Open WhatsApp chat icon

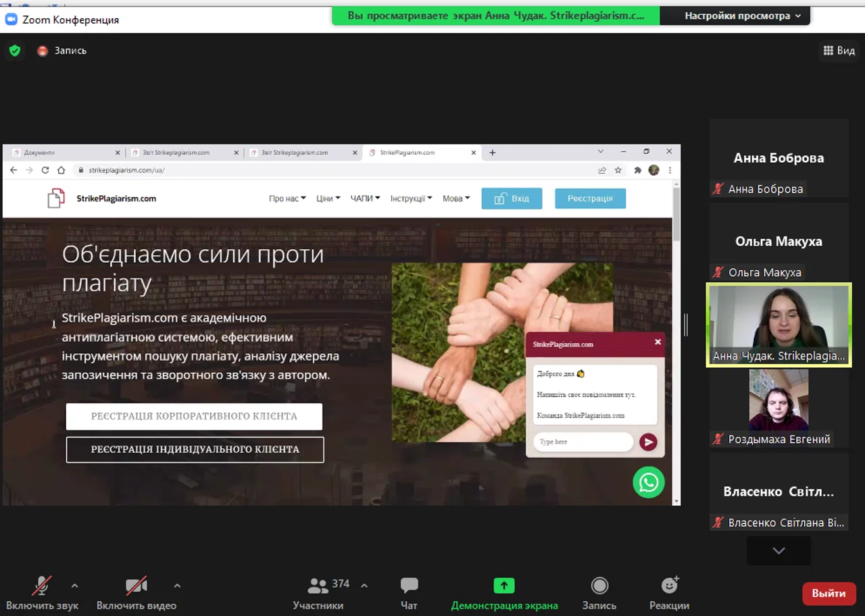[649, 482]
